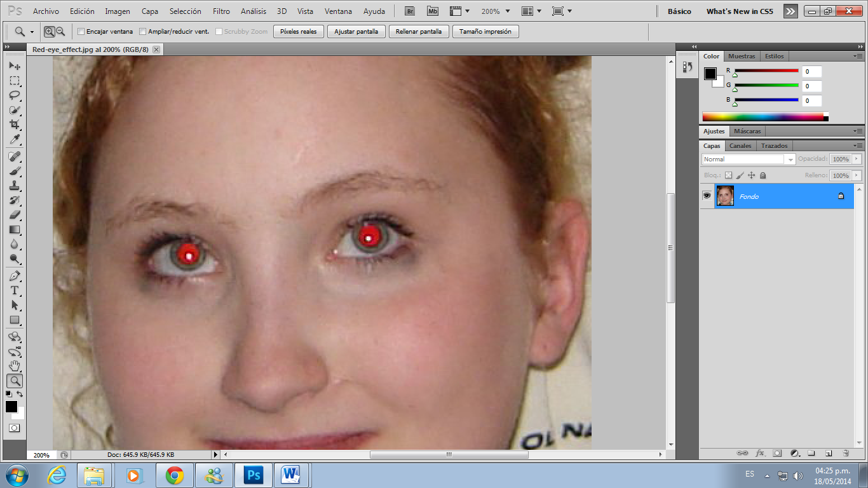
Task: Switch to the Muestras tab
Action: tap(742, 56)
